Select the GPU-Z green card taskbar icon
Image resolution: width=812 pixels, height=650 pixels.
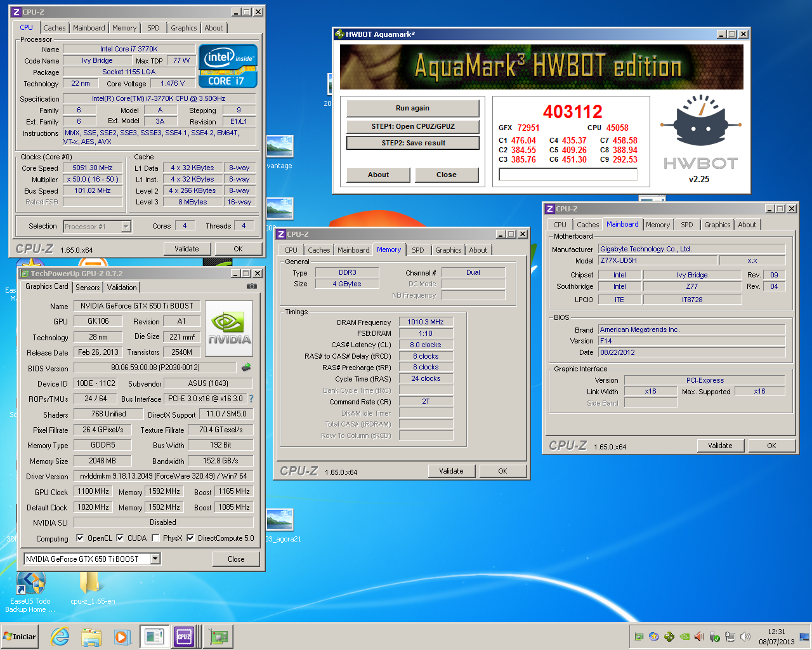(x=219, y=637)
